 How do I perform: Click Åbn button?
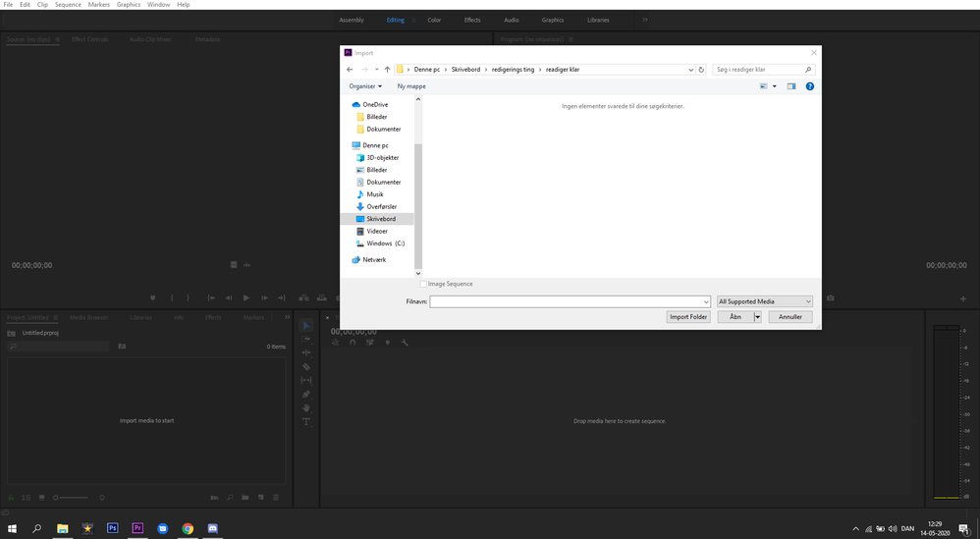(735, 317)
